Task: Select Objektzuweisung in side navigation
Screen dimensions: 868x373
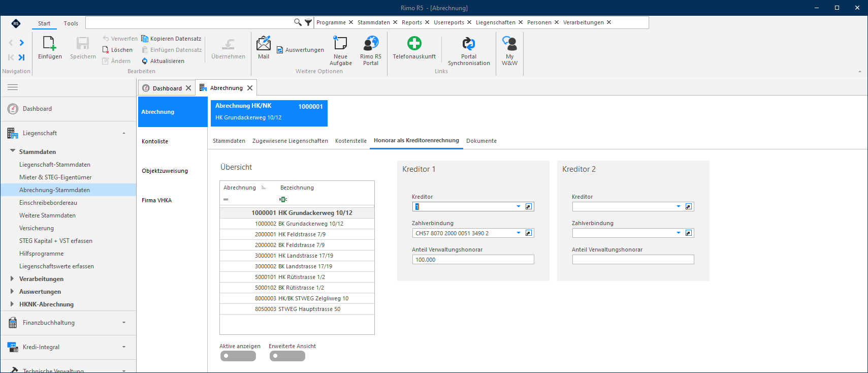Action: pos(165,171)
